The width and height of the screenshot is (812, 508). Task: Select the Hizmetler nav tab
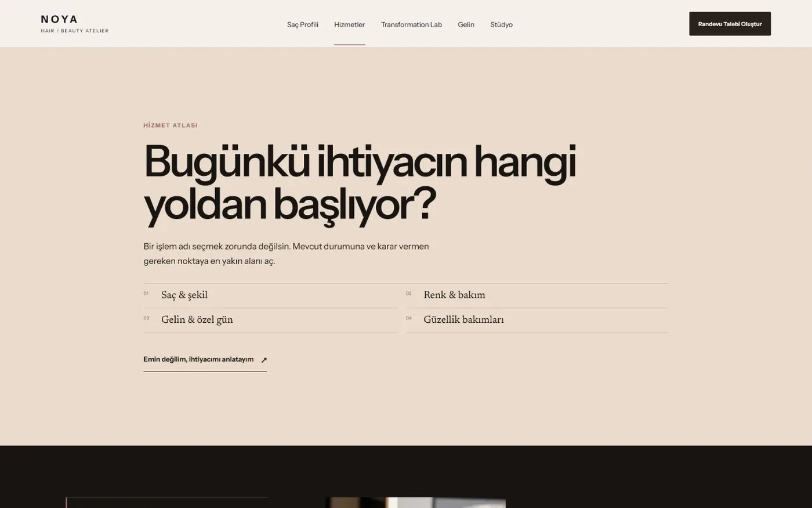pyautogui.click(x=349, y=24)
